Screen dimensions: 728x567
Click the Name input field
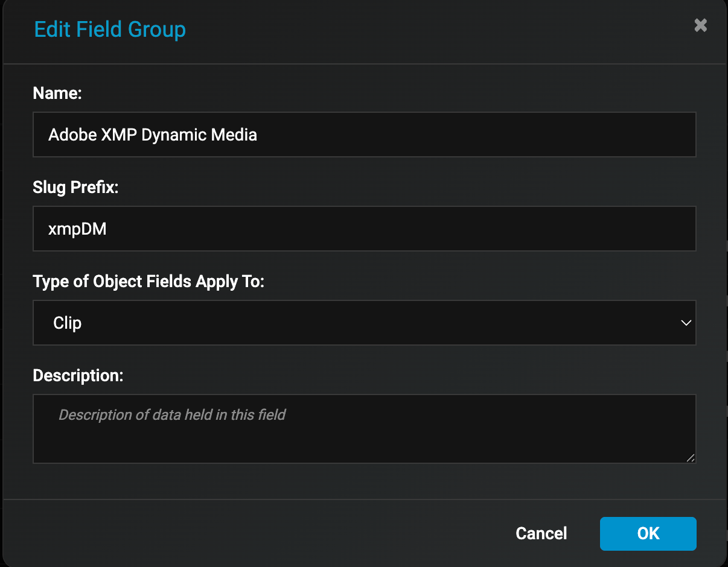pyautogui.click(x=365, y=135)
